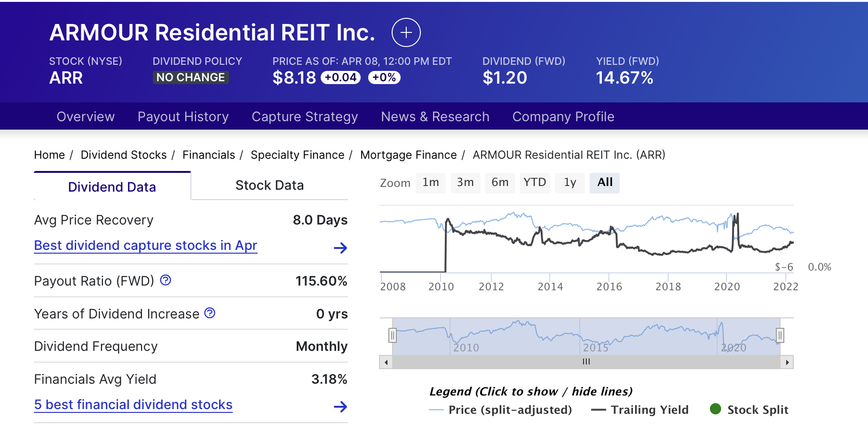Viewport: 868px width, 434px height.
Task: Set chart zoom to 1y
Action: pyautogui.click(x=570, y=183)
